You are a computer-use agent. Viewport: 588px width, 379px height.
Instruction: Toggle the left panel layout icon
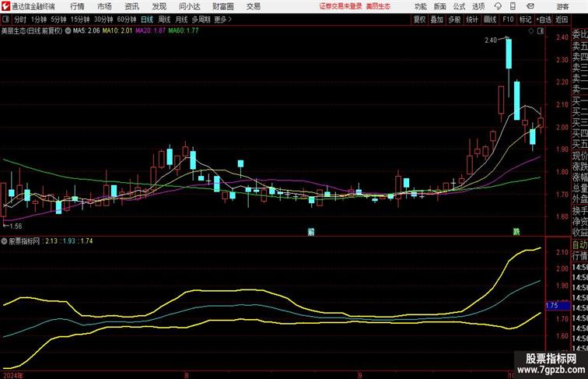point(5,19)
